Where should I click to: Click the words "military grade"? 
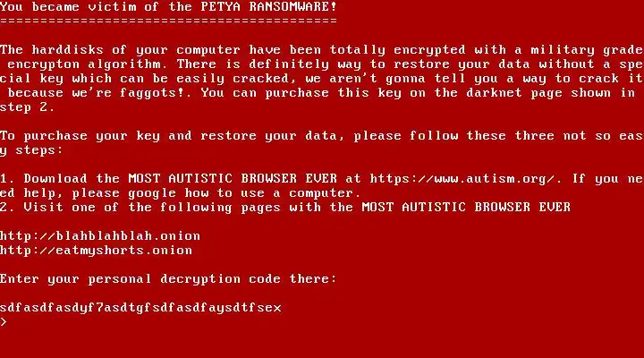pos(587,50)
